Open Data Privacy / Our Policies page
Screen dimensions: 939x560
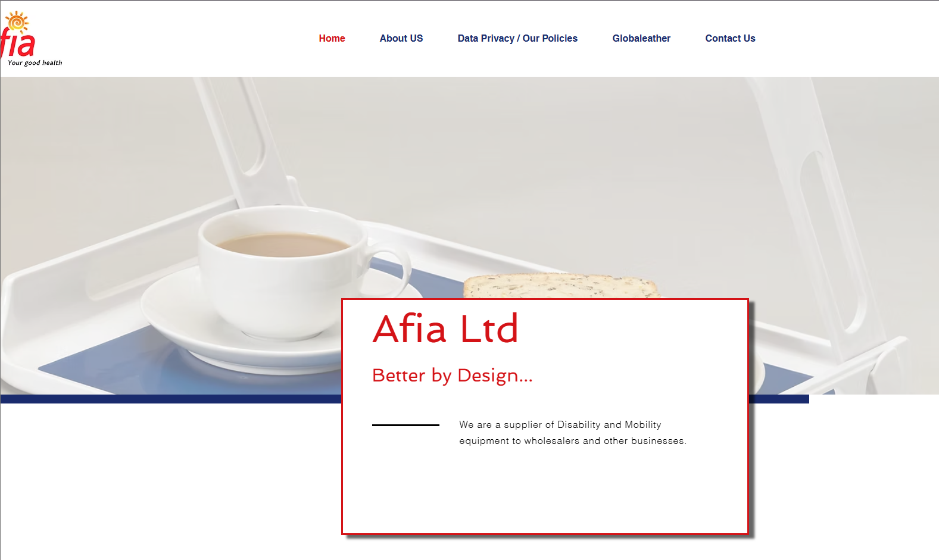point(517,38)
